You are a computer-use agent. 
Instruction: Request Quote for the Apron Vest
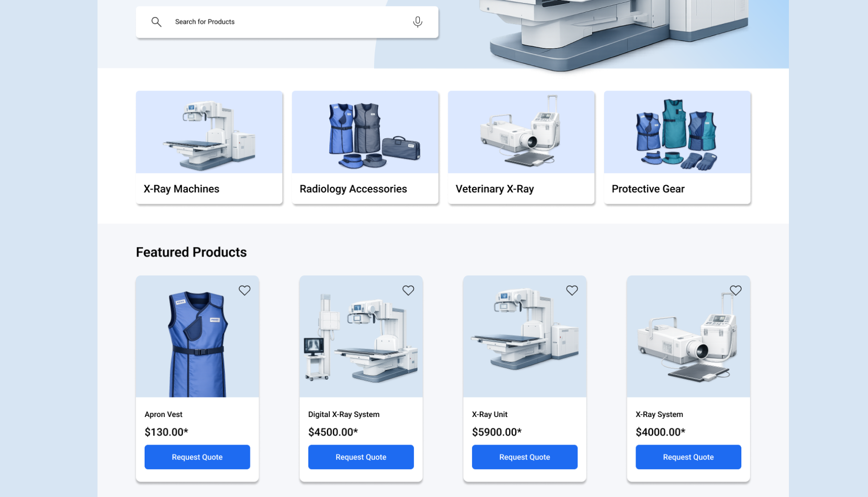[197, 457]
